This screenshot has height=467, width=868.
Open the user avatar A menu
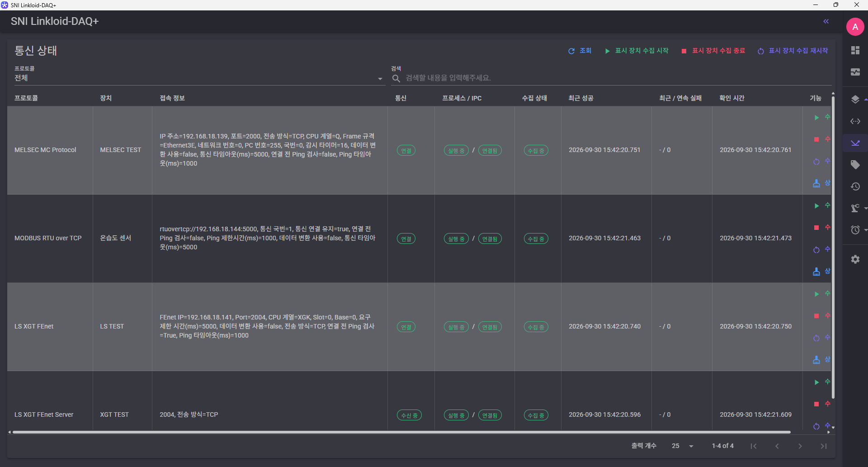tap(855, 27)
